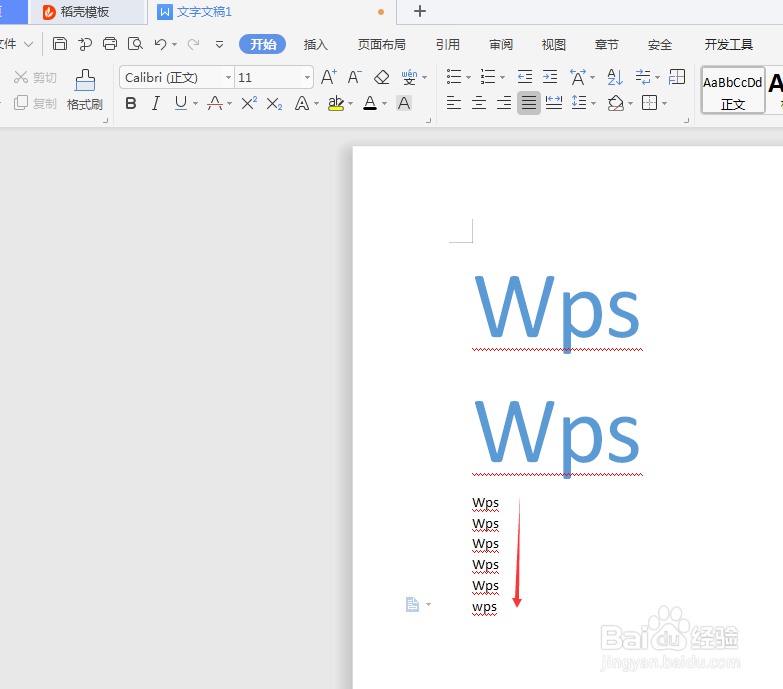Open the 视图 ribbon tab
The height and width of the screenshot is (689, 783).
point(554,44)
